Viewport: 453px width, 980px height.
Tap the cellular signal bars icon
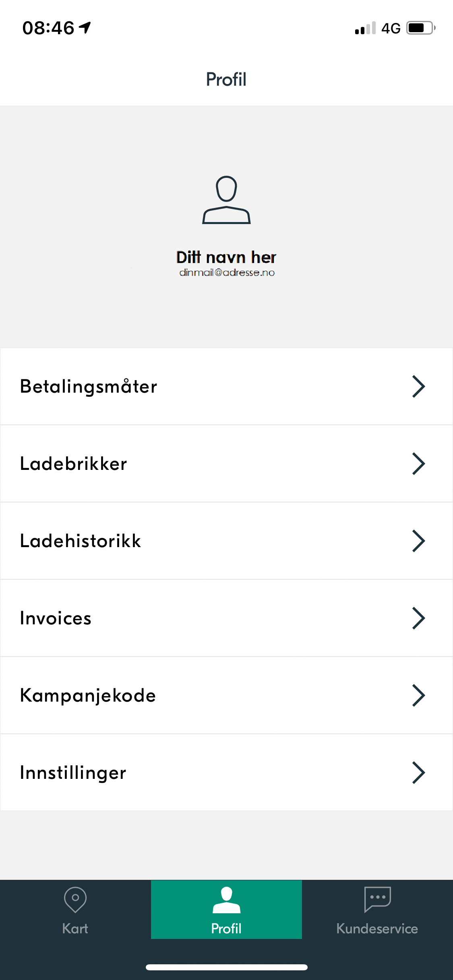coord(365,28)
